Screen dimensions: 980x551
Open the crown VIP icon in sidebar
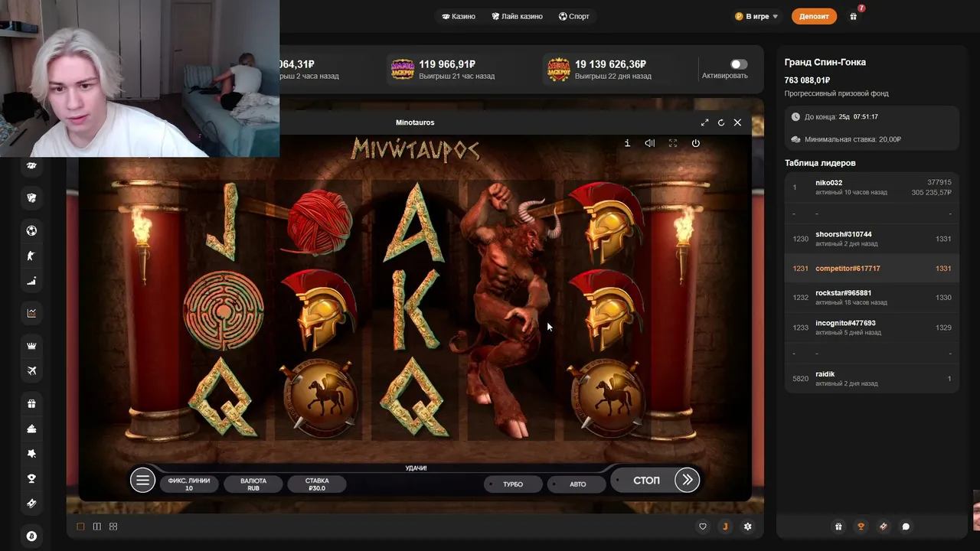click(31, 345)
